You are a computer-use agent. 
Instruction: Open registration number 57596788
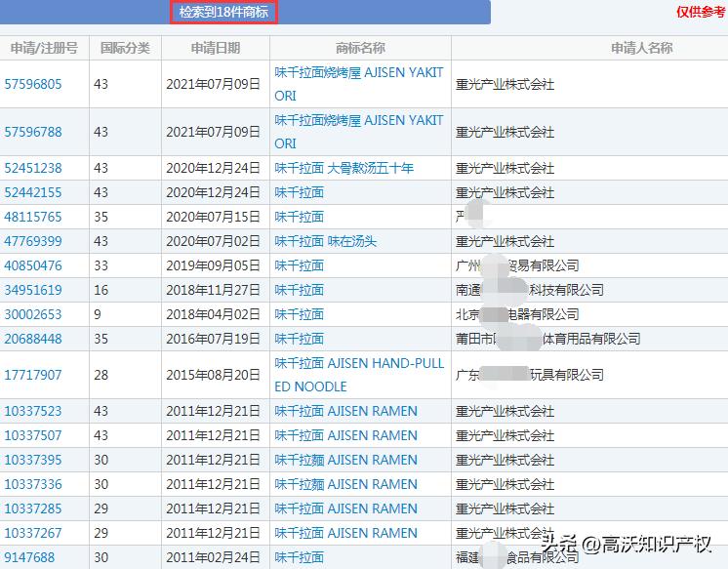click(33, 132)
